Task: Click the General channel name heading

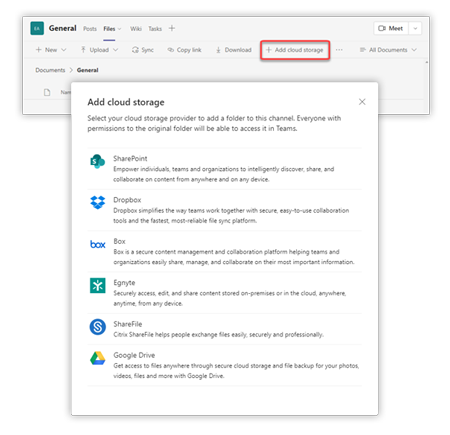Action: coord(63,28)
